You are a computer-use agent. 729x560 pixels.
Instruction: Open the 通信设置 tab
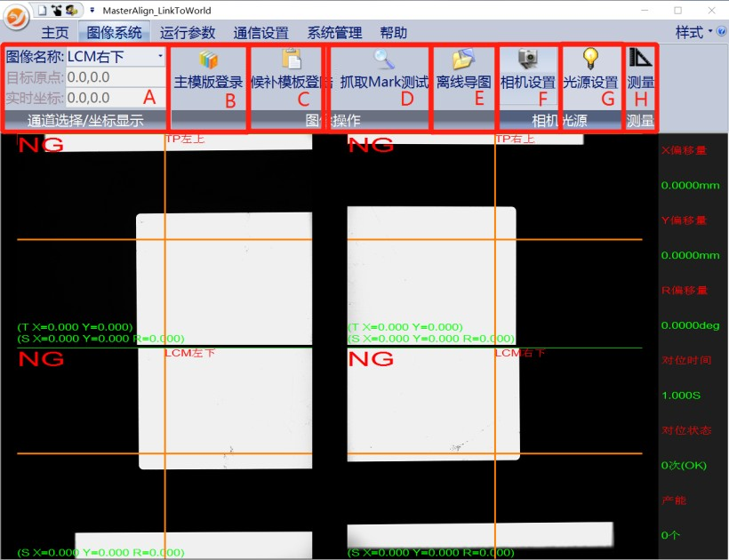tap(260, 33)
